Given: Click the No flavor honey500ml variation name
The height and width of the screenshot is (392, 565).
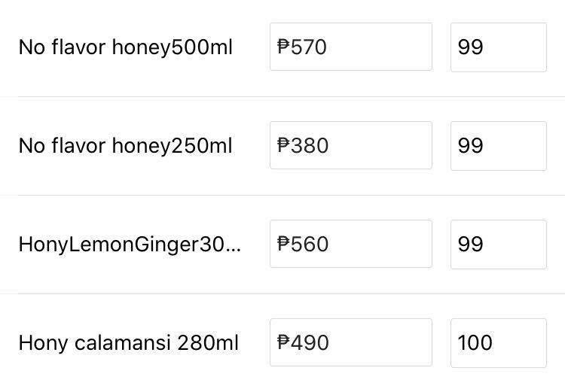Looking at the screenshot, I should (x=126, y=47).
